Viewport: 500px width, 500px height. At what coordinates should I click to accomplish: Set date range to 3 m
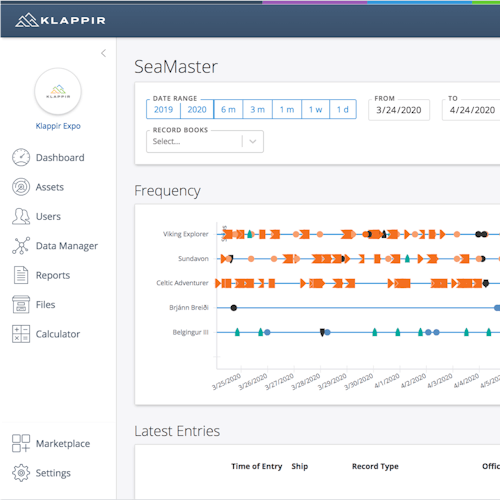click(258, 109)
